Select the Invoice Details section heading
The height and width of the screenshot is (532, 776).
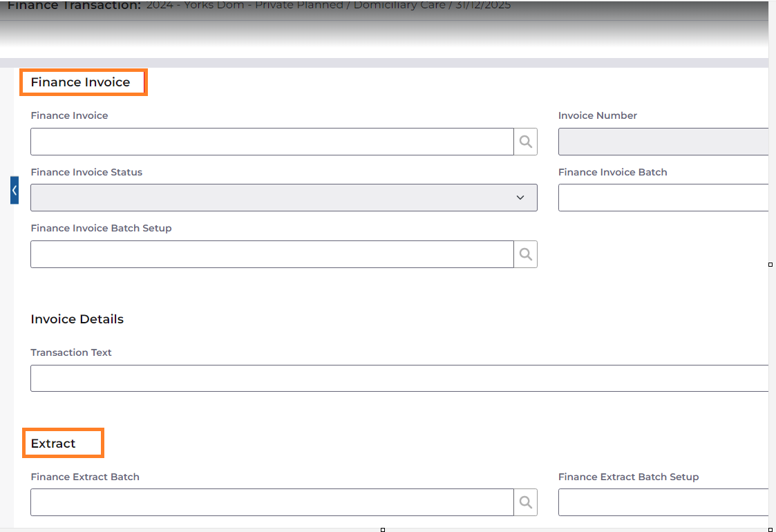pyautogui.click(x=77, y=319)
